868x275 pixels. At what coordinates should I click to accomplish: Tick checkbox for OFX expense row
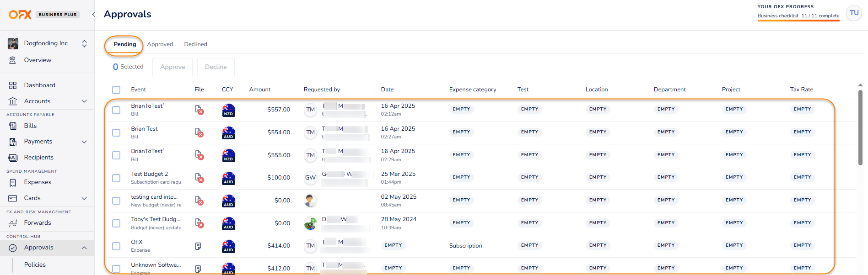click(x=116, y=246)
